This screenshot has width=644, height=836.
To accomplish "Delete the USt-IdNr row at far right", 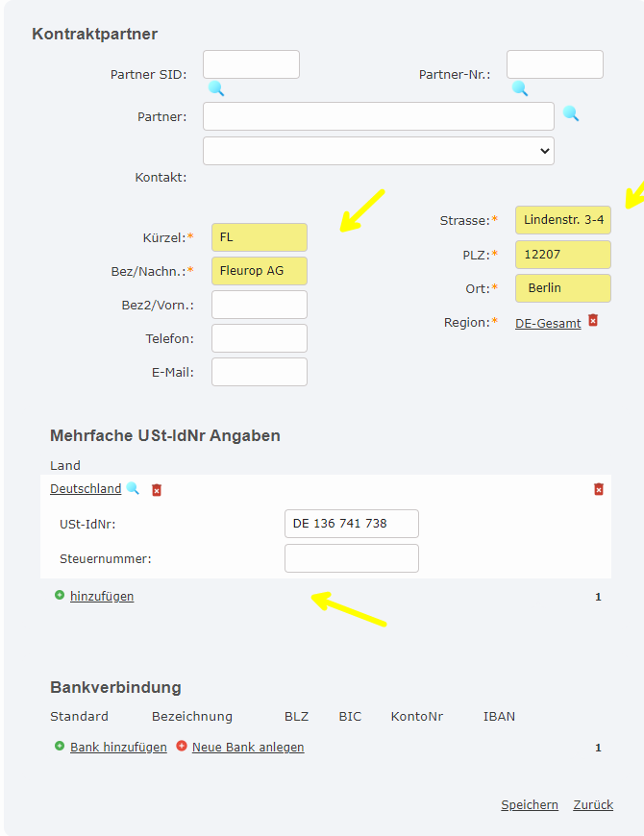I will pos(599,489).
